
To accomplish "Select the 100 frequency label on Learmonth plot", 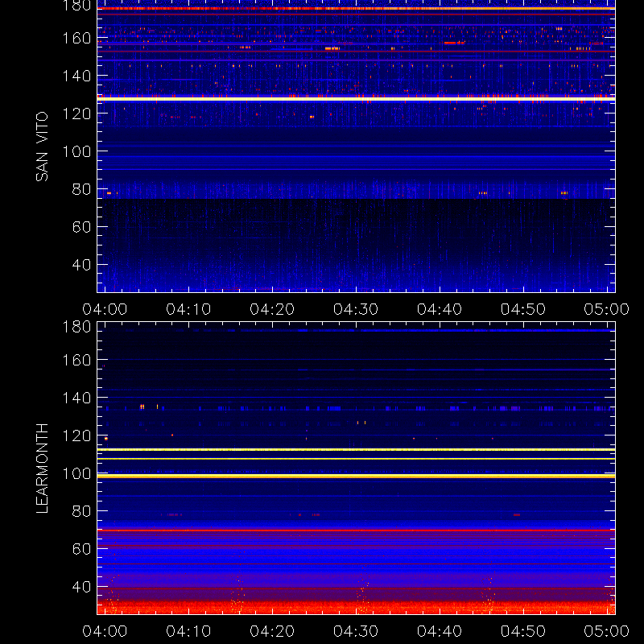I will pos(76,473).
